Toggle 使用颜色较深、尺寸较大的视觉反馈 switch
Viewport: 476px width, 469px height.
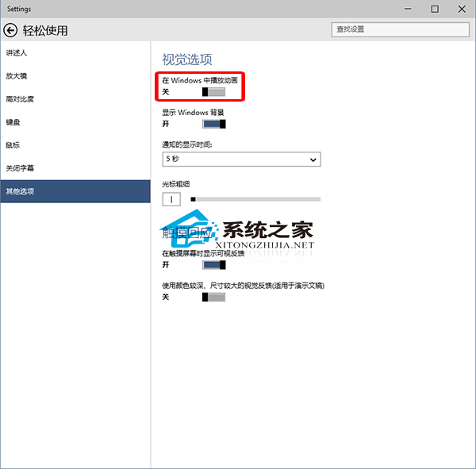coord(213,297)
